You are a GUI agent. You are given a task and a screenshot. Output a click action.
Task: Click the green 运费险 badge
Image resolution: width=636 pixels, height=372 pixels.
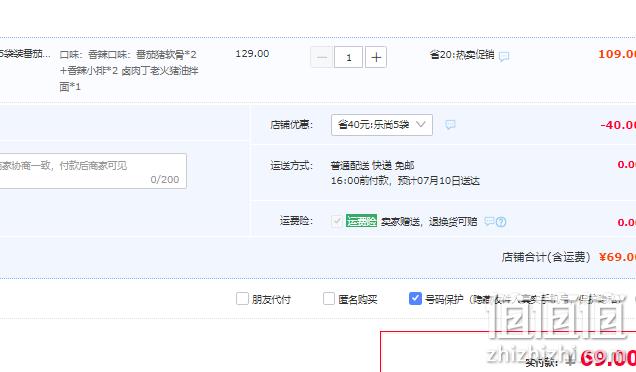coord(361,221)
